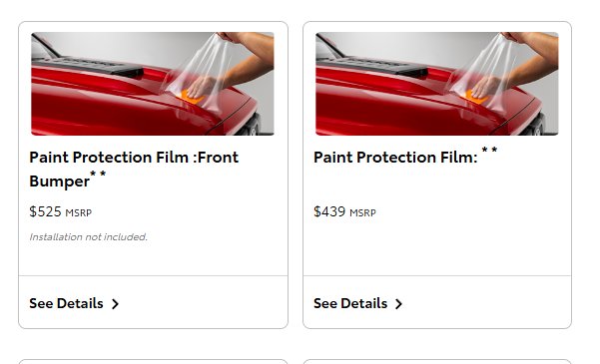The height and width of the screenshot is (364, 600).
Task: Click the Front Bumper product card body
Action: pos(153,175)
